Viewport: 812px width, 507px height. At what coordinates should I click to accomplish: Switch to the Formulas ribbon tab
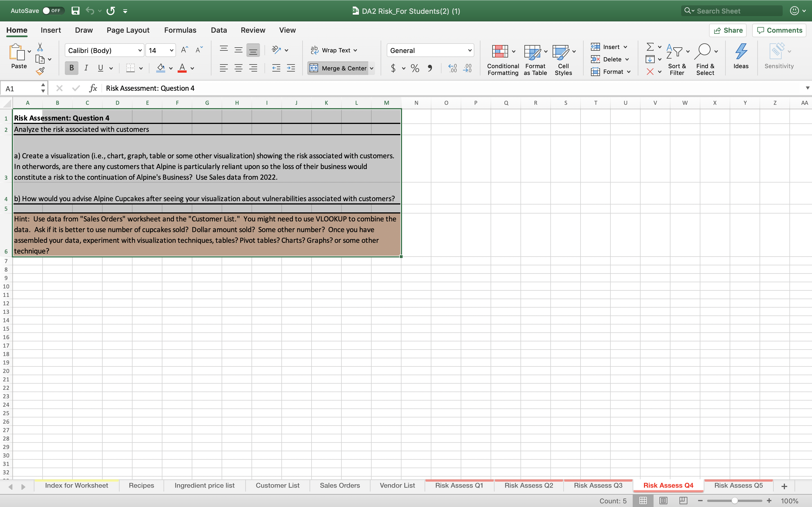coord(180,30)
